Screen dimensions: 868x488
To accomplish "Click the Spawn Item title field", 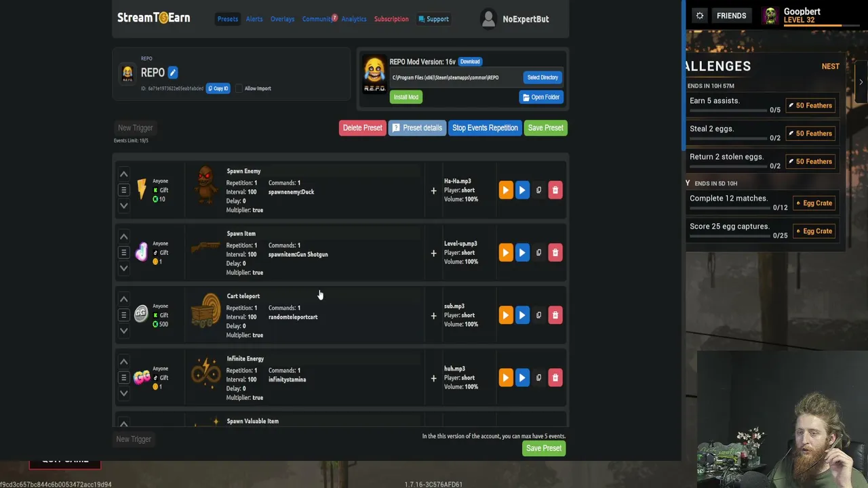I will pyautogui.click(x=323, y=234).
